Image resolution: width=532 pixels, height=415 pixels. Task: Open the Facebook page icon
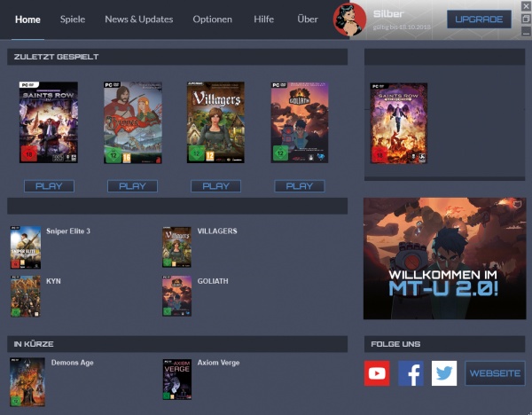411,373
